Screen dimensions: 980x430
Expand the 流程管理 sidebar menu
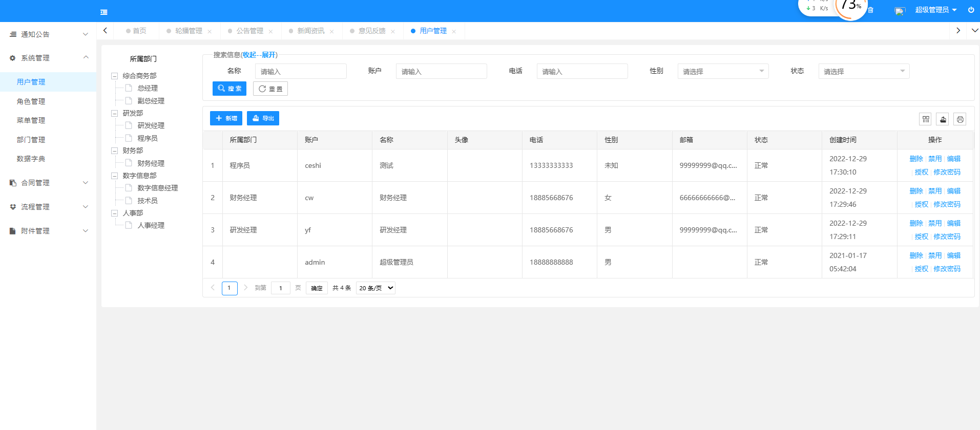pos(48,207)
